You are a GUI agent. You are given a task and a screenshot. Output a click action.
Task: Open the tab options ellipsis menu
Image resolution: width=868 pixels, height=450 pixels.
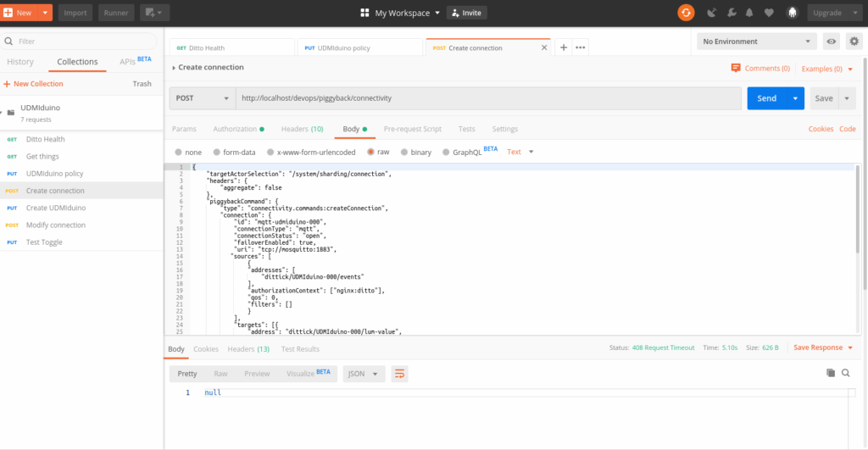tap(580, 47)
